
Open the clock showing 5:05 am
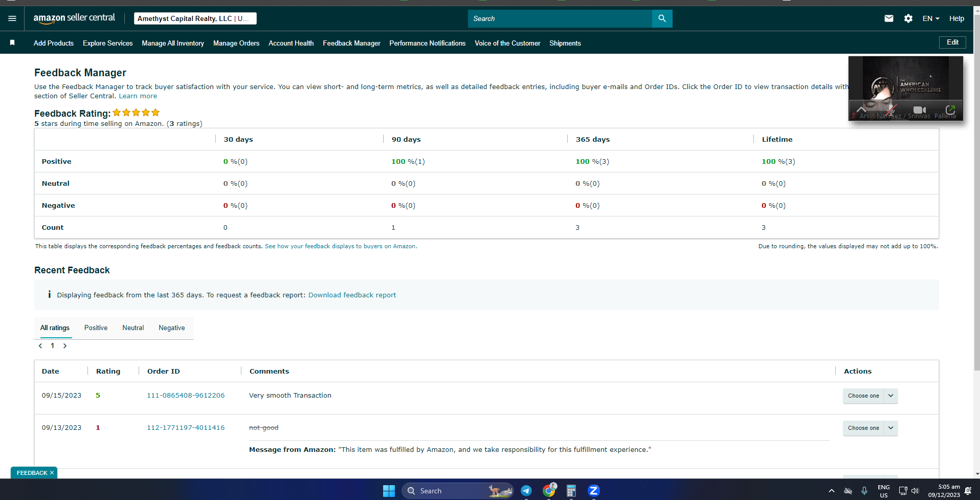(x=944, y=491)
